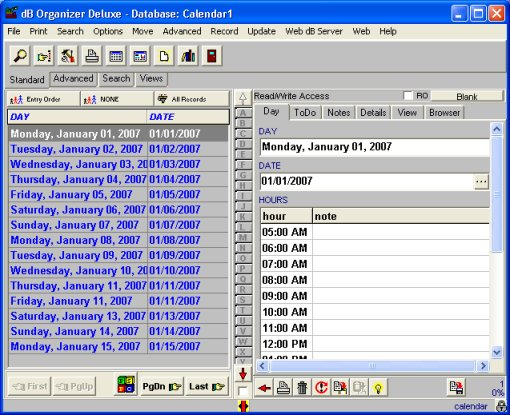Click the red down arrow icon
The height and width of the screenshot is (415, 510).
point(243,374)
